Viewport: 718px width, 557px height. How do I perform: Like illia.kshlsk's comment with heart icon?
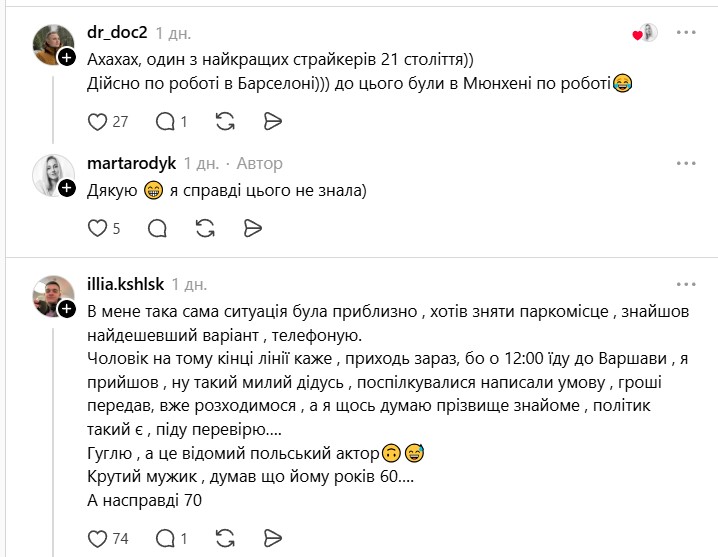pos(98,539)
